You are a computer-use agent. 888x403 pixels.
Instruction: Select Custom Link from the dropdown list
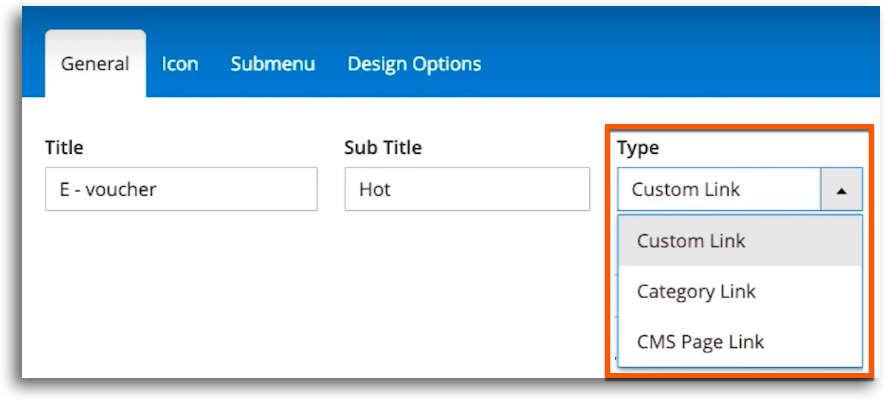click(740, 241)
